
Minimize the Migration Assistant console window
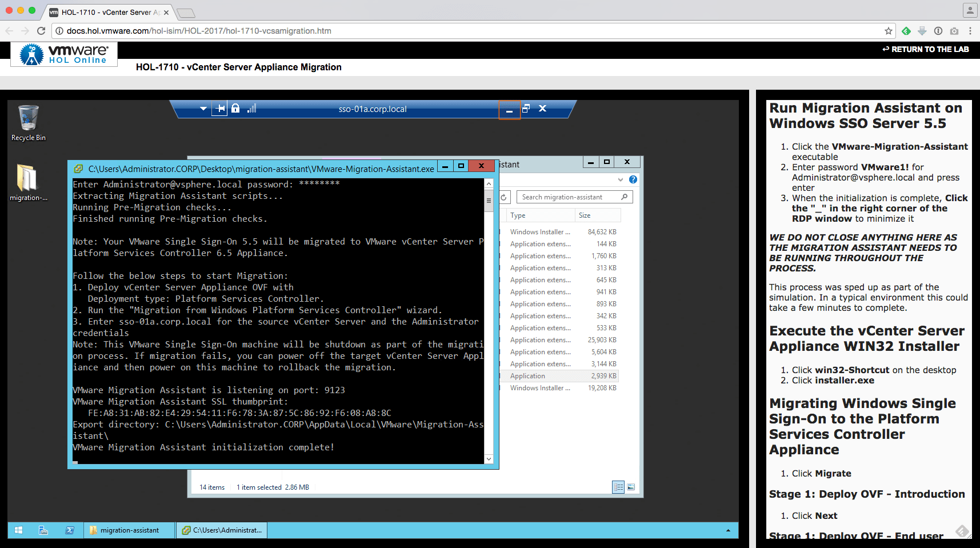click(x=445, y=166)
